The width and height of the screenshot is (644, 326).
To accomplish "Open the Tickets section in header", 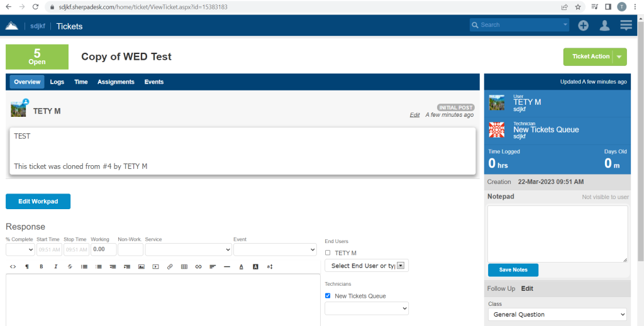I will pyautogui.click(x=69, y=26).
